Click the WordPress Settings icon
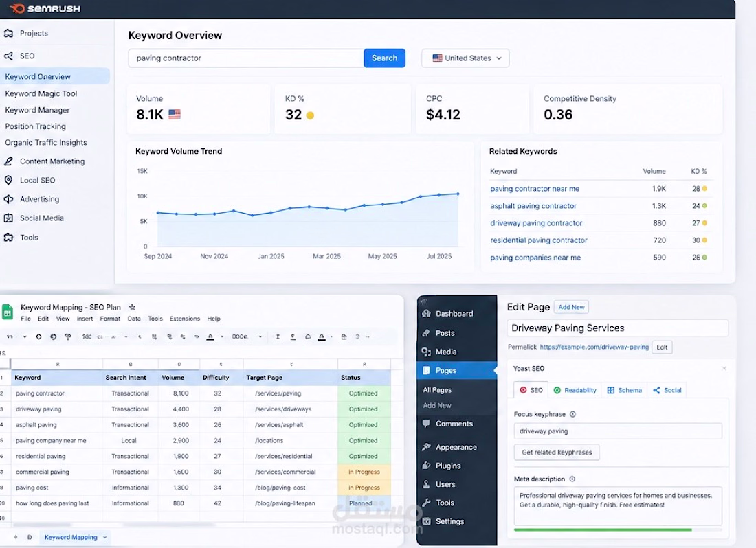Screen dimensions: 756x548 426,521
